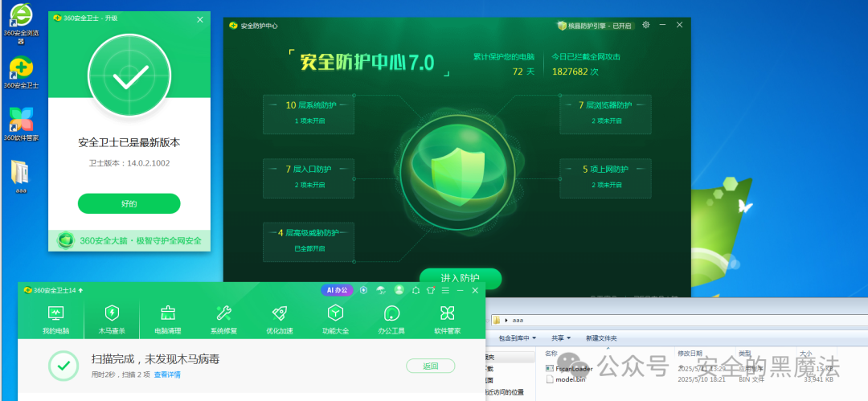Click the aaa address bar in Explorer
Image resolution: width=868 pixels, height=401 pixels.
click(x=681, y=320)
